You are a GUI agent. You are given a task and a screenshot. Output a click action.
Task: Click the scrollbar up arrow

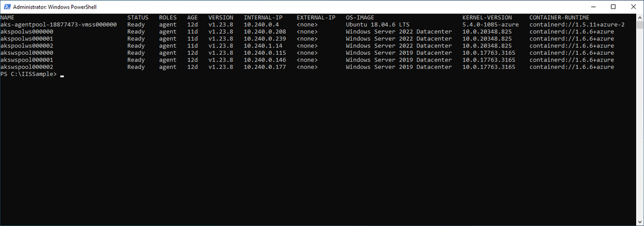(x=640, y=17)
